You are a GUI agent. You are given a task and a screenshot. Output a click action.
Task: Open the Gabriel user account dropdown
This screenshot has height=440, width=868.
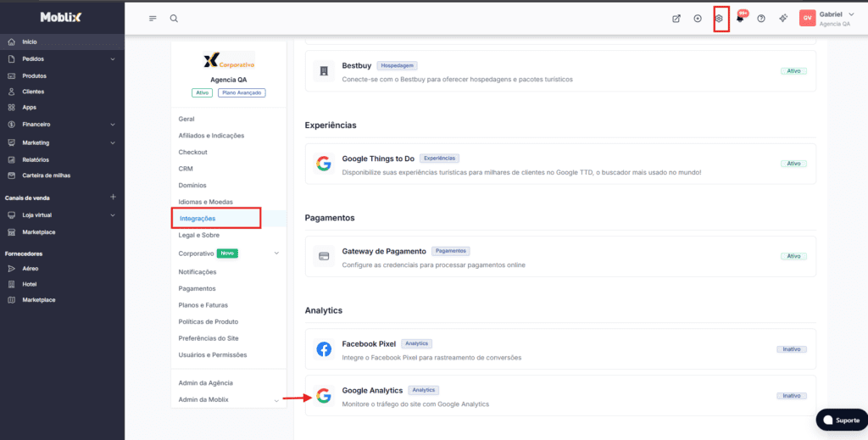(828, 19)
